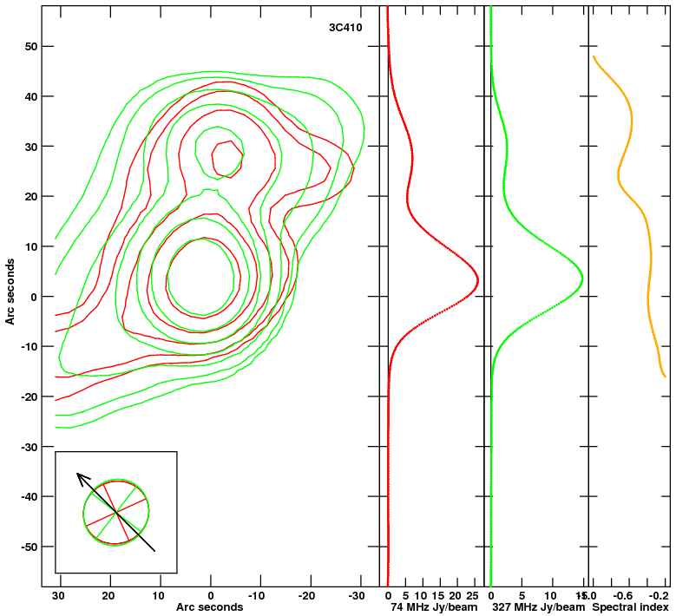
Task: Select contour map x-axis tick label -30
Action: click(357, 596)
